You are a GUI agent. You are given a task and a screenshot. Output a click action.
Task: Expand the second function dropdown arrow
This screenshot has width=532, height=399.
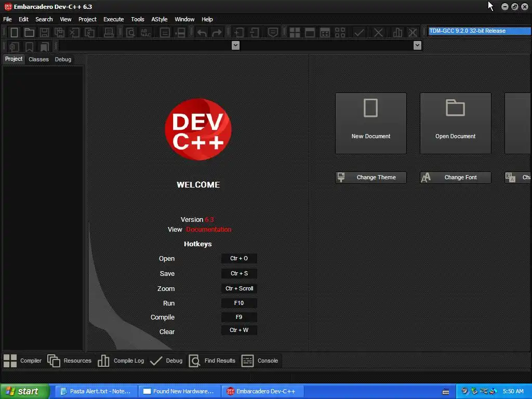pyautogui.click(x=417, y=45)
